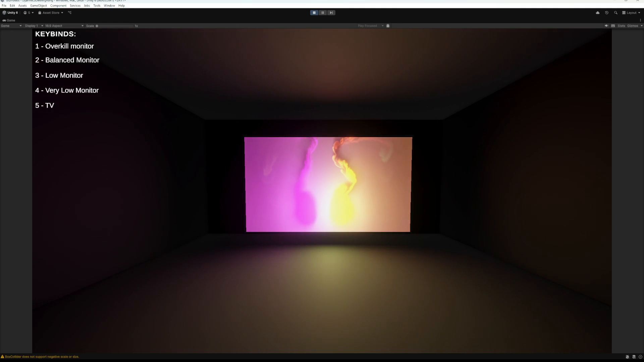Open the Display 1 dropdown
The image size is (644, 362).
[x=34, y=26]
